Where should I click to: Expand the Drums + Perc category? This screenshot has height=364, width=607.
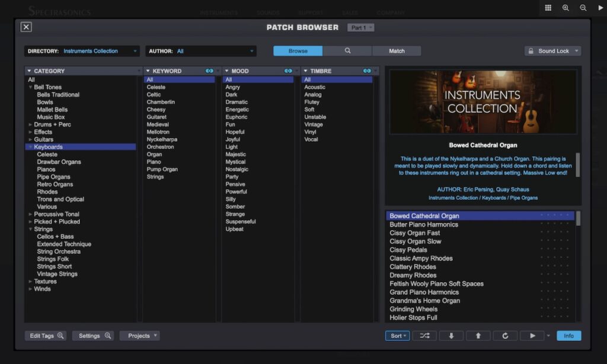point(31,124)
